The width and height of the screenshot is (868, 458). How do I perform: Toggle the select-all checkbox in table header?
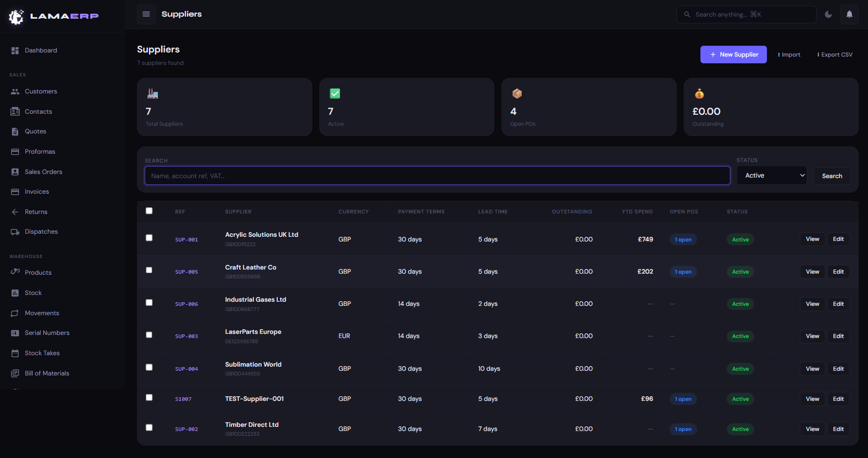[149, 211]
